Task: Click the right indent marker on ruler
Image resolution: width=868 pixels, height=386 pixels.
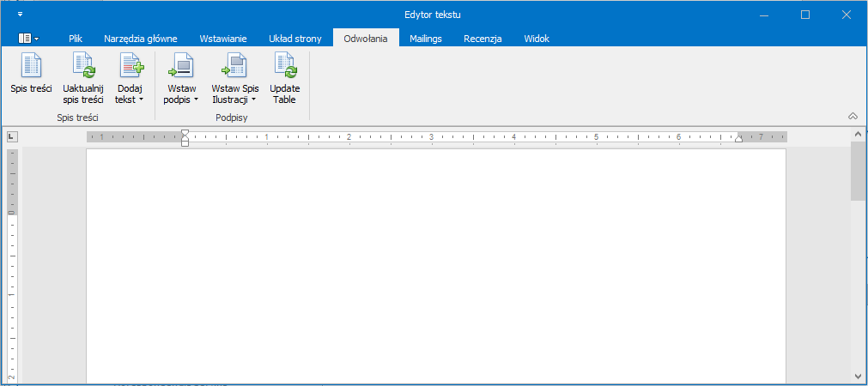Action: (738, 139)
